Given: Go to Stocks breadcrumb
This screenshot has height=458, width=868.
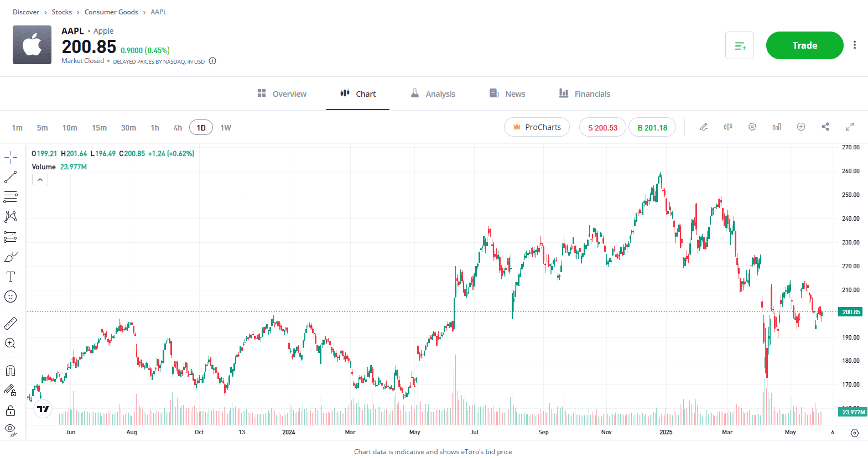Looking at the screenshot, I should point(62,12).
